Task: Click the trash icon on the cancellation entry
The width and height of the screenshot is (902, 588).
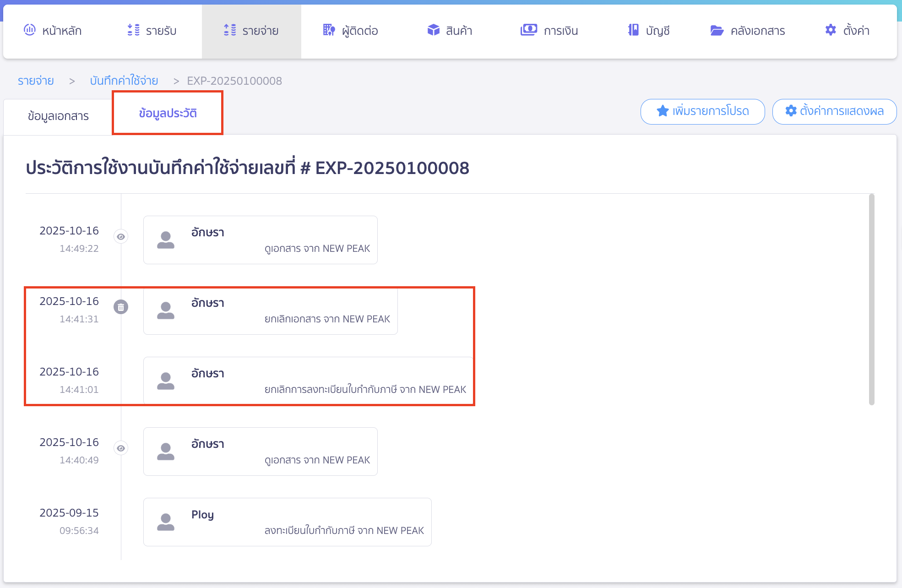Action: (x=120, y=307)
